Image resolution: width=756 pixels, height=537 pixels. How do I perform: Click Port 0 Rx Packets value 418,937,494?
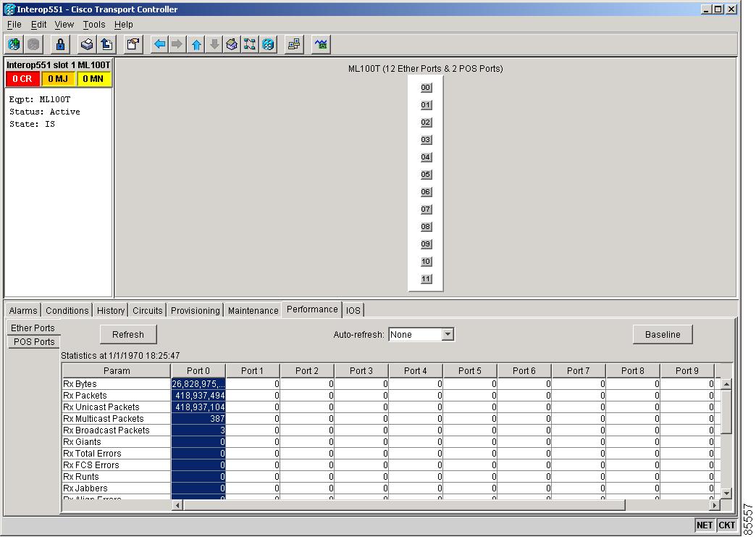(x=198, y=396)
